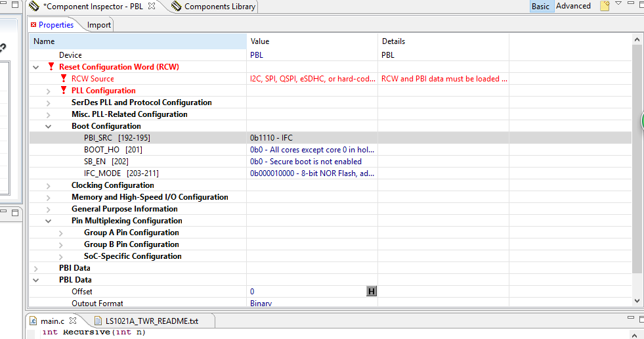Expand Group B Pin Configuration

point(61,245)
